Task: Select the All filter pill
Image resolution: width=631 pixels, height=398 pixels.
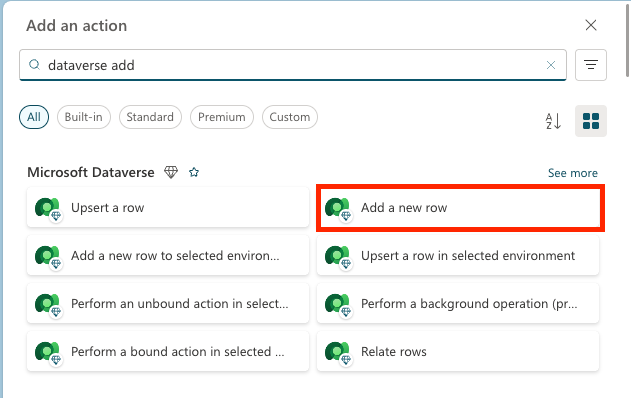Action: coord(34,117)
